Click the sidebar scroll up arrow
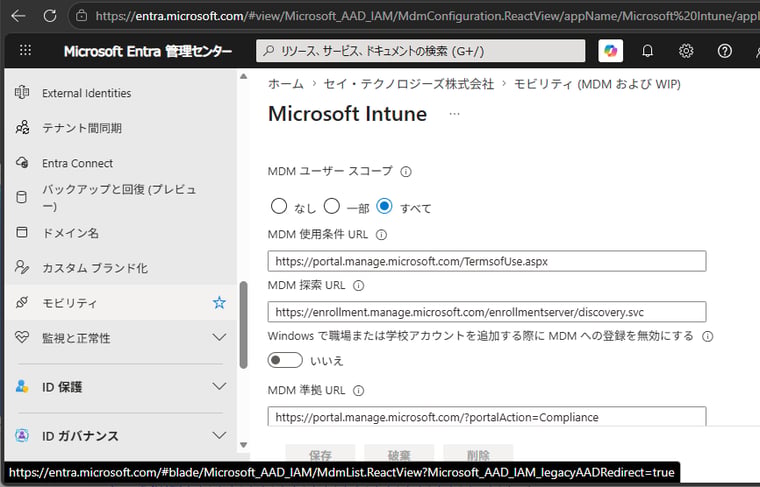This screenshot has height=487, width=760. coord(243,77)
